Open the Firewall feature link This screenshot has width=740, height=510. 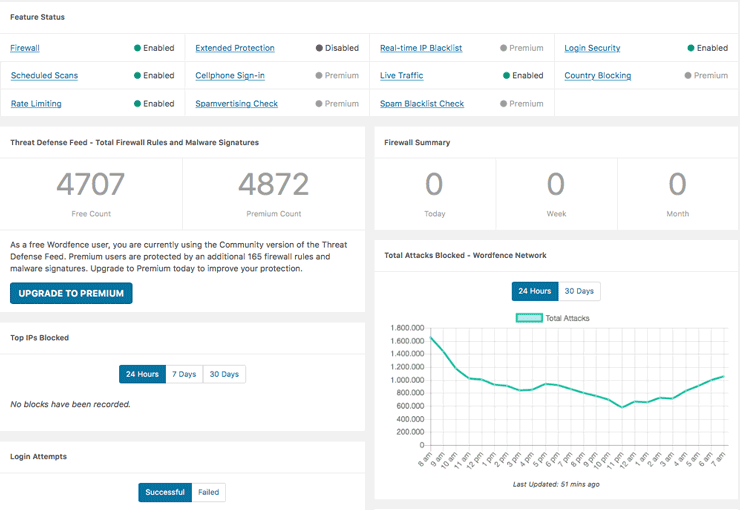click(25, 48)
